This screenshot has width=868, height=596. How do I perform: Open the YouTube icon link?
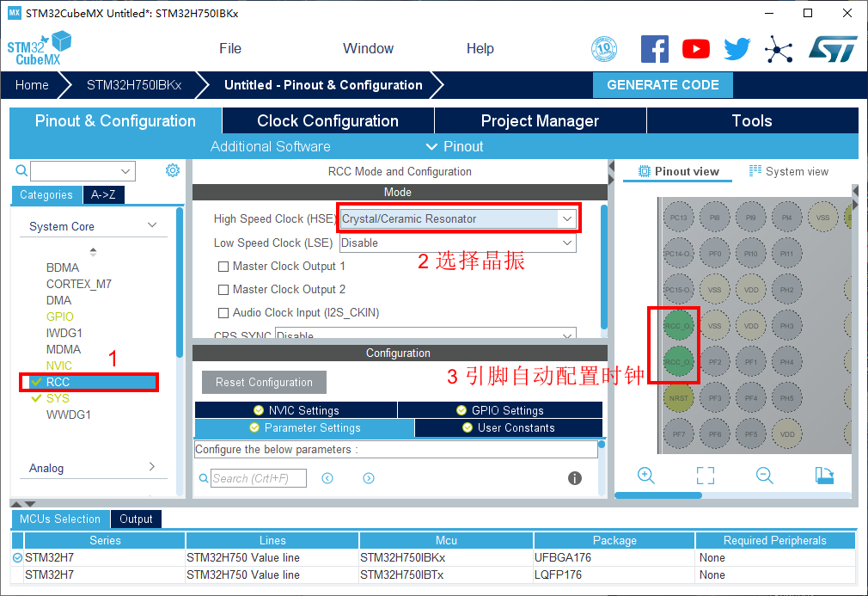tap(696, 49)
